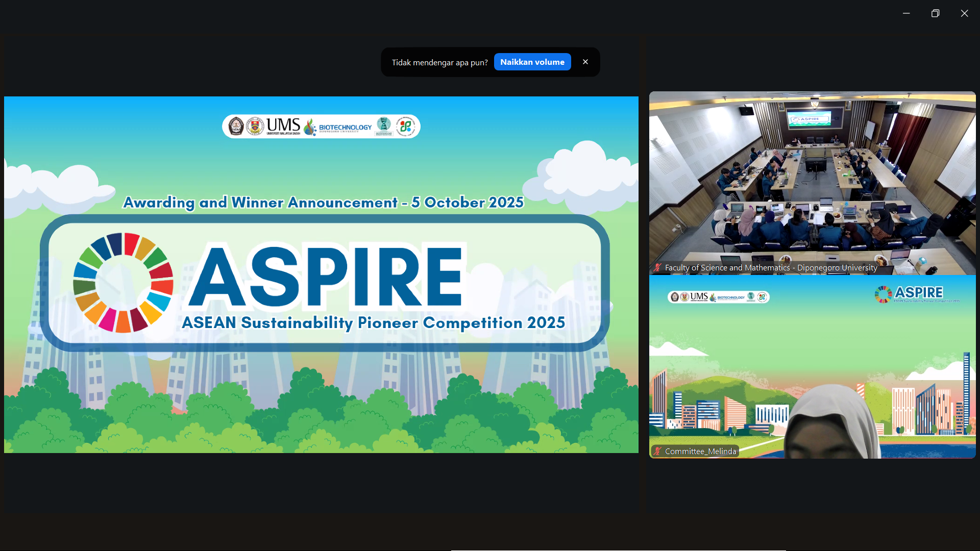Select the Diponegoro University room video tile
980x551 pixels.
coord(812,184)
